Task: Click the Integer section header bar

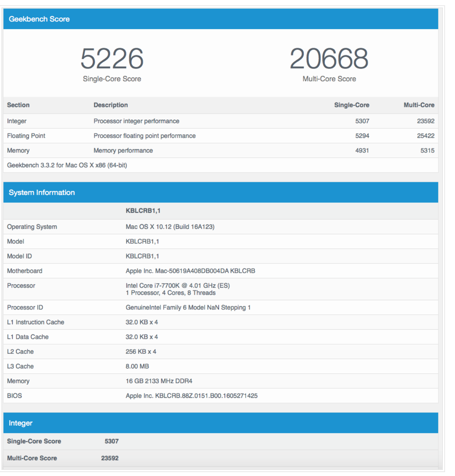Action: coord(220,423)
